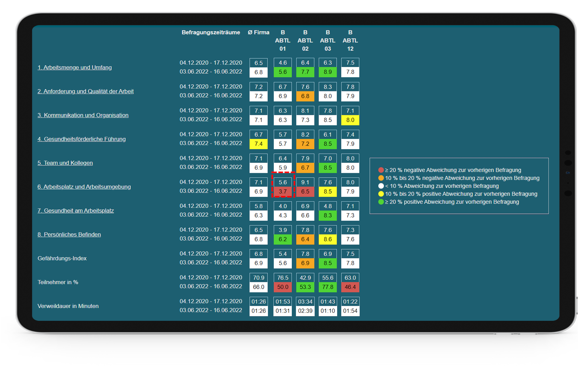Select green 8.9 cell in Arbeitsmenge row, ABTL 03
588x372 pixels.
click(328, 72)
